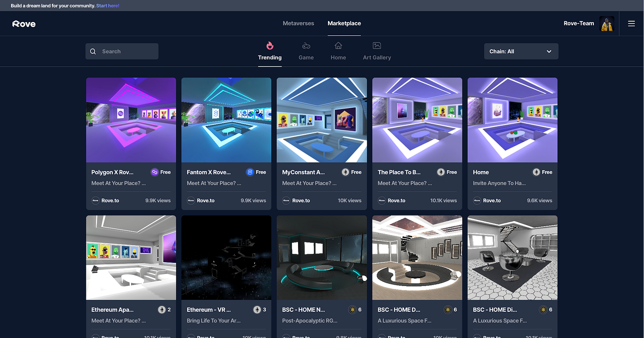Open the Chain: All dropdown

521,52
